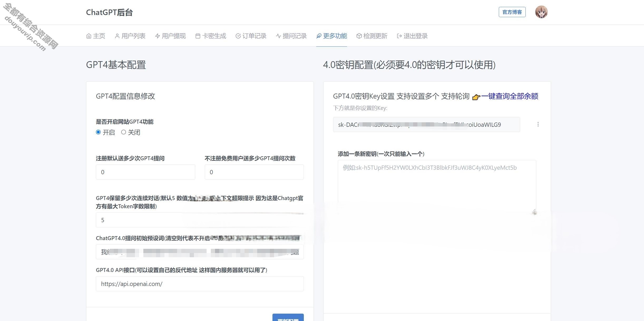This screenshot has width=644, height=321.
Task: Click the saved sk-DAC key field
Action: pos(426,125)
